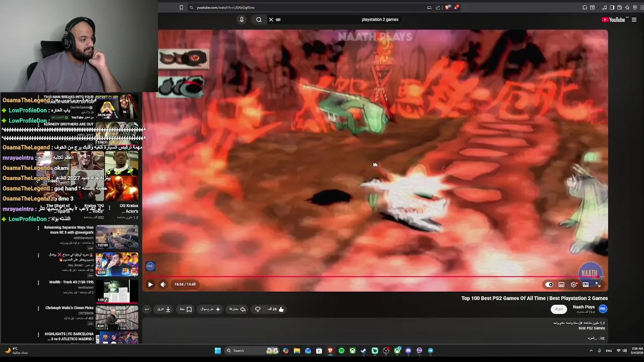Image resolution: width=644 pixels, height=362 pixels.
Task: Open 'Relearning Separate Ways' video thumbnail
Action: point(117,237)
